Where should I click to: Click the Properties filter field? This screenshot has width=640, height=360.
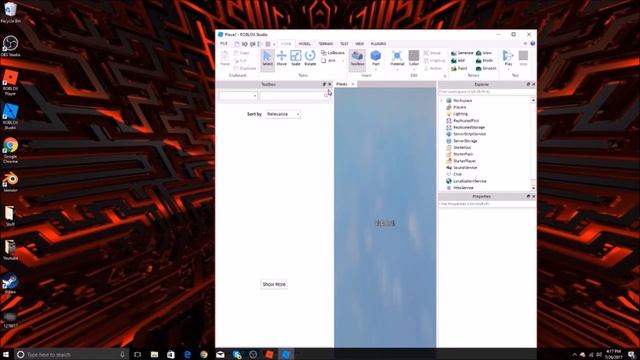pos(487,204)
